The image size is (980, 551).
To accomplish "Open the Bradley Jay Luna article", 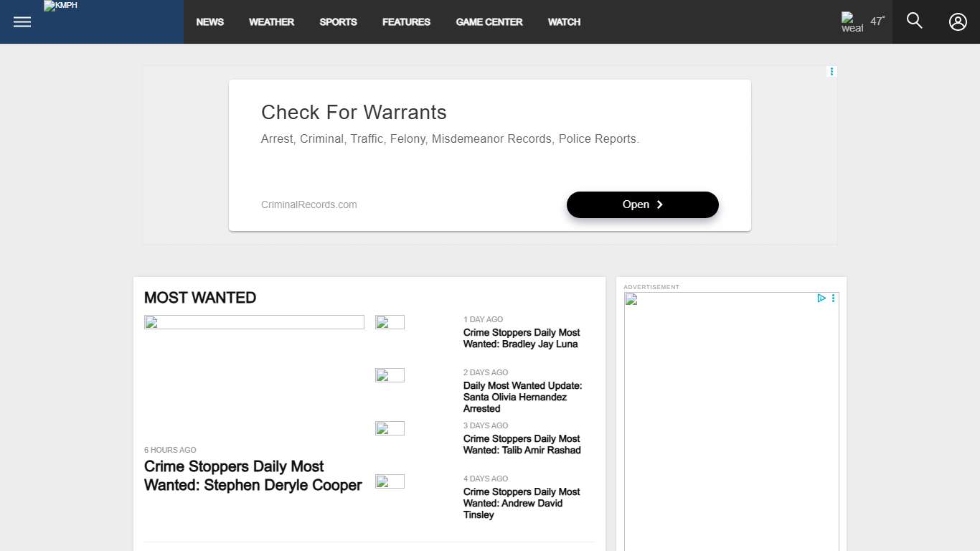I will [x=522, y=338].
